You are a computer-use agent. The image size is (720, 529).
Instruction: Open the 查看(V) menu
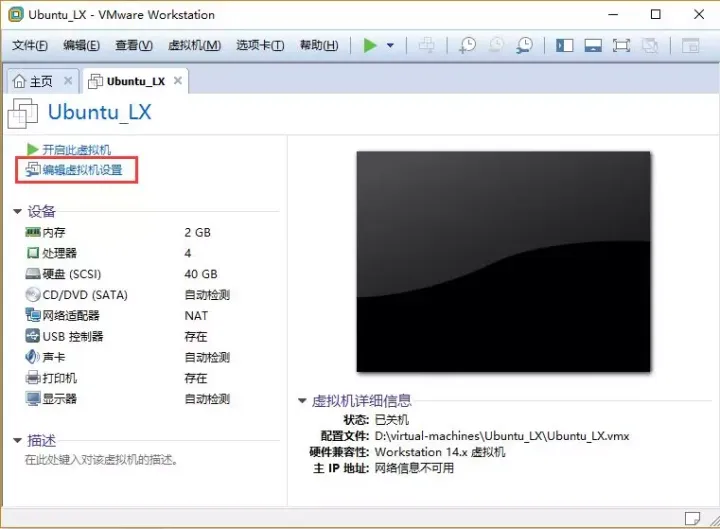point(134,45)
